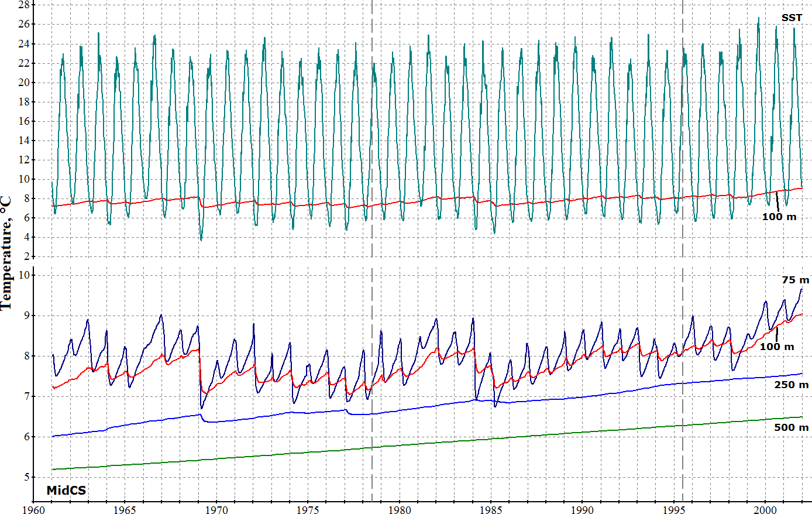Pick the 2000 year axis label
812x514 pixels.
[766, 509]
